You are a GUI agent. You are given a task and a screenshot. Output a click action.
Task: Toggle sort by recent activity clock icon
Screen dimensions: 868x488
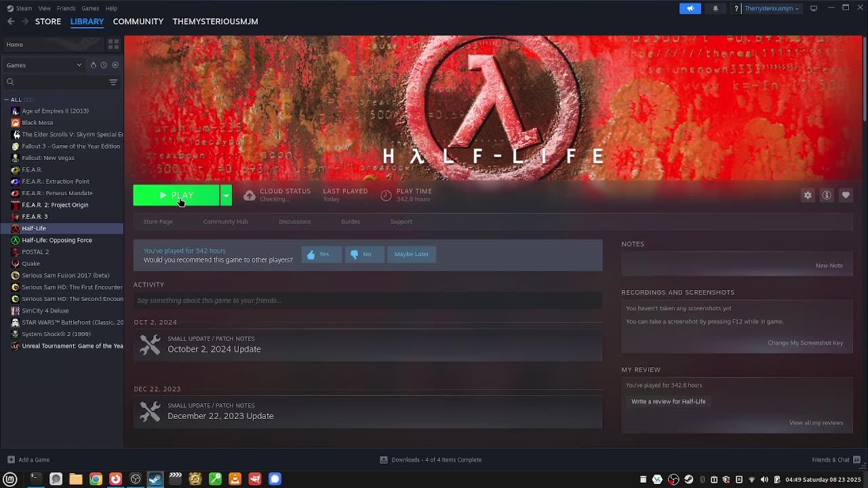(x=103, y=65)
